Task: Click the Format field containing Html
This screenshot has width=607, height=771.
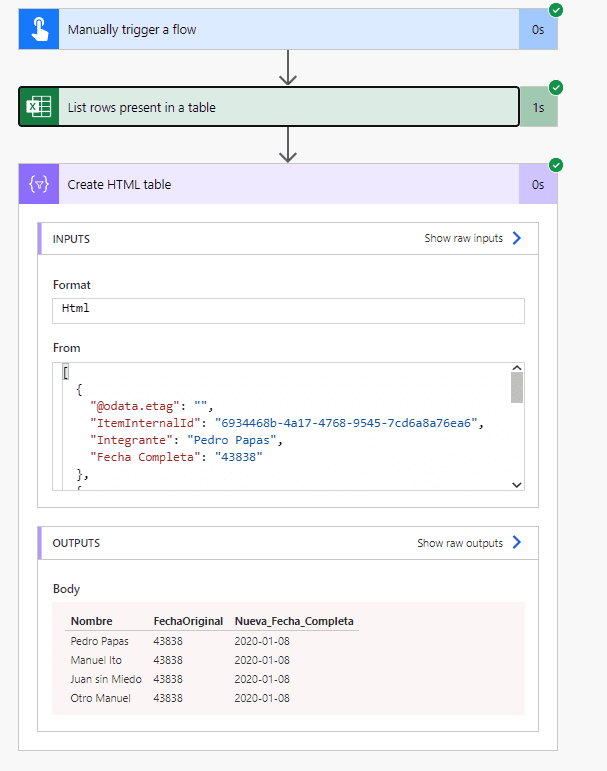Action: [288, 310]
